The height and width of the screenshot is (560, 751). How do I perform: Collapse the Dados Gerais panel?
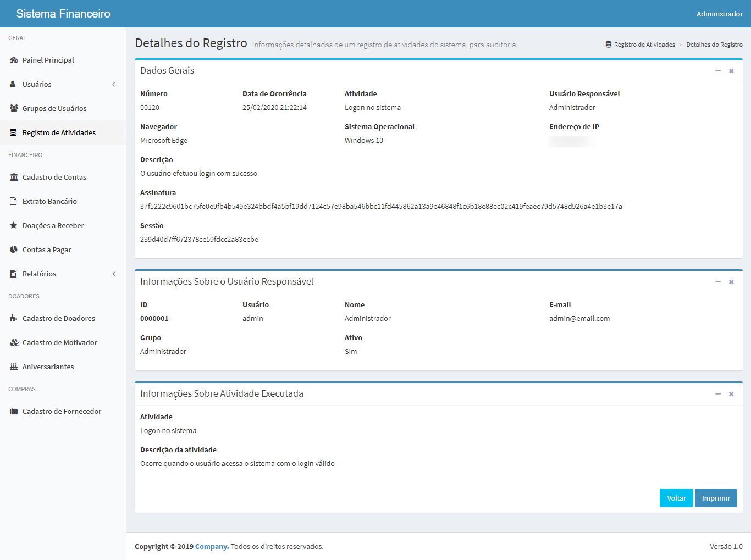717,71
